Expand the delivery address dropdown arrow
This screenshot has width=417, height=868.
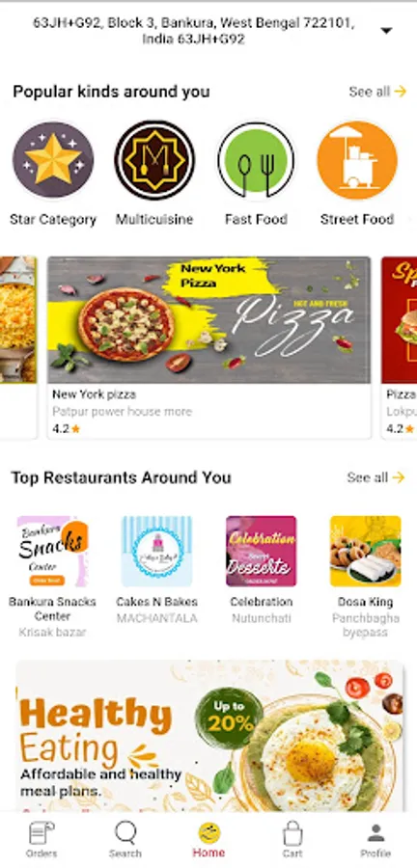pos(386,31)
